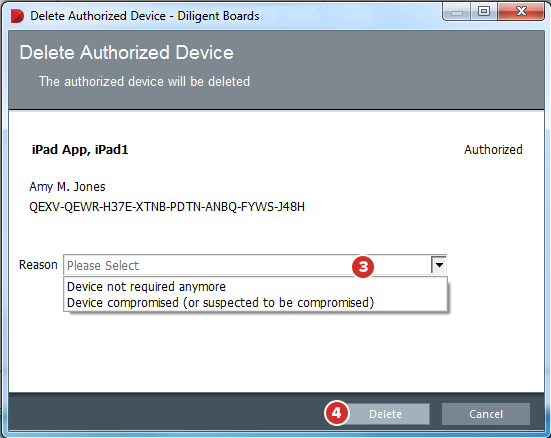Click the user name Amy M. Jones
The height and width of the screenshot is (438, 551).
click(67, 187)
